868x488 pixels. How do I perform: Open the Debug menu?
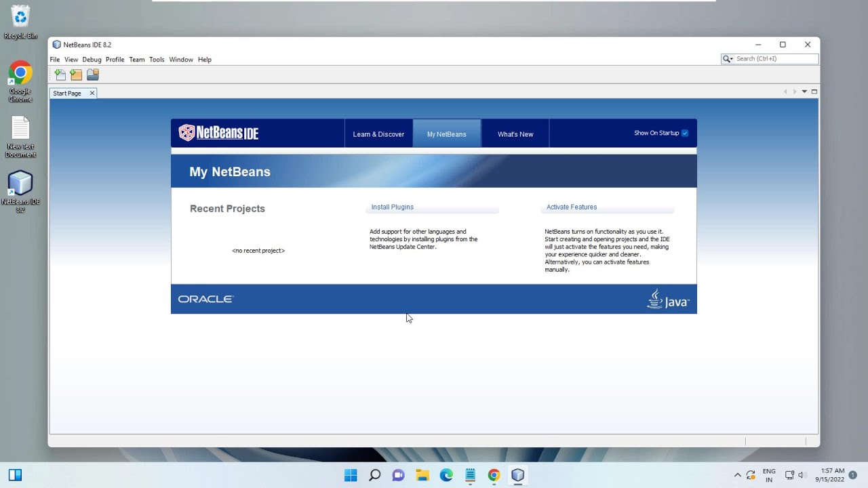click(92, 60)
